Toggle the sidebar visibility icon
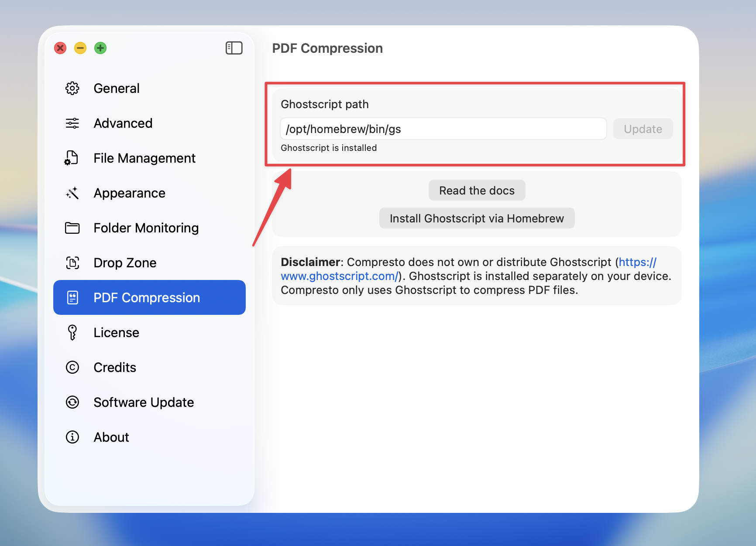This screenshot has height=546, width=756. point(234,48)
